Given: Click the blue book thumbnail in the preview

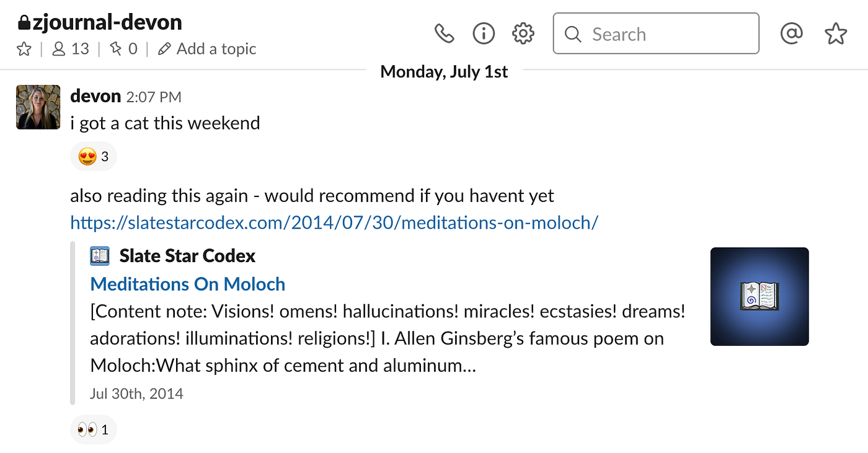Looking at the screenshot, I should pyautogui.click(x=759, y=296).
